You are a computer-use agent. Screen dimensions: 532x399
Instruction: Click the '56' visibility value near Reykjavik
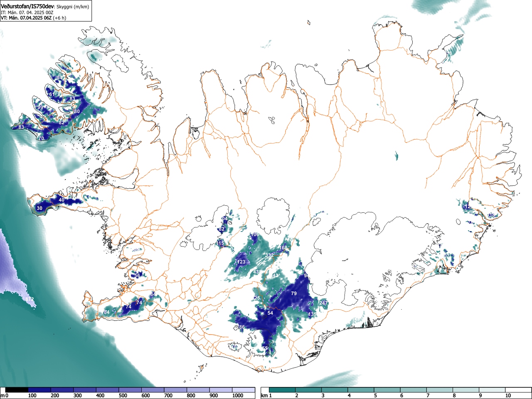pyautogui.click(x=137, y=276)
